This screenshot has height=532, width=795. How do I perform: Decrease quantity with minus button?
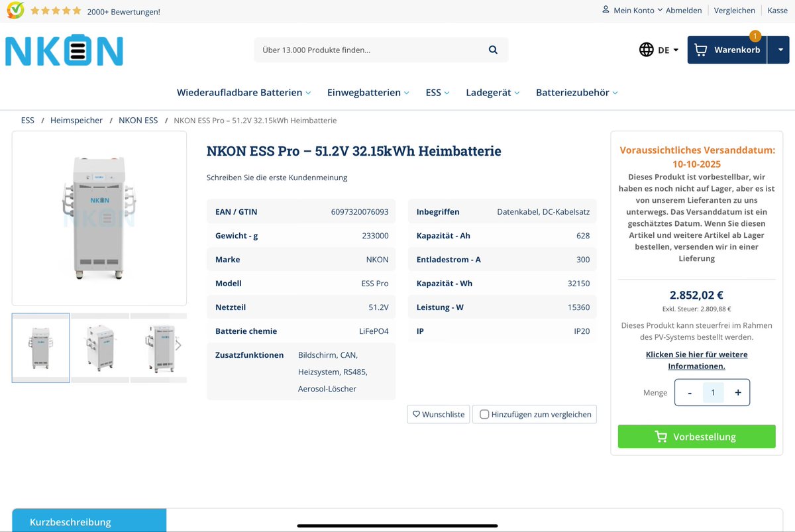tap(690, 392)
